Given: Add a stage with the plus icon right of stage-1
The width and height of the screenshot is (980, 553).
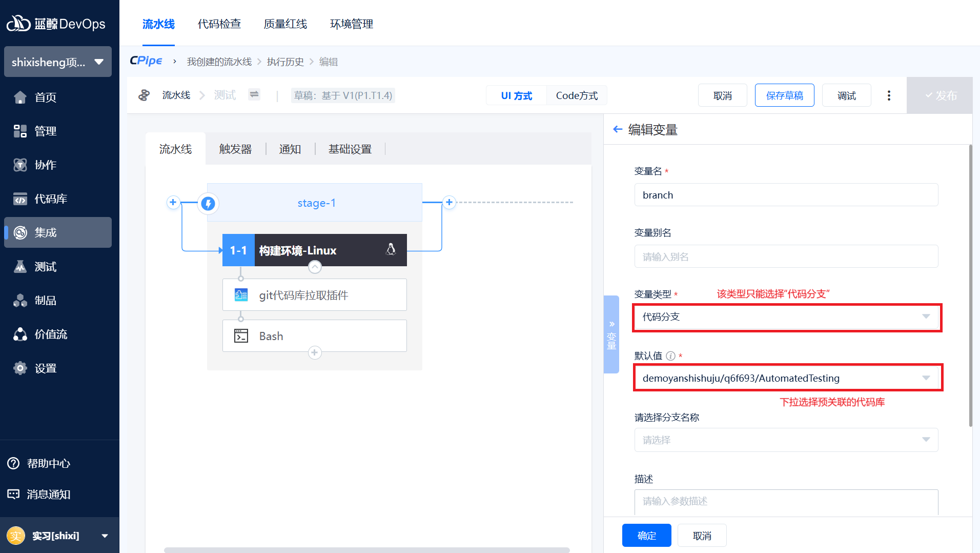Looking at the screenshot, I should pyautogui.click(x=449, y=202).
